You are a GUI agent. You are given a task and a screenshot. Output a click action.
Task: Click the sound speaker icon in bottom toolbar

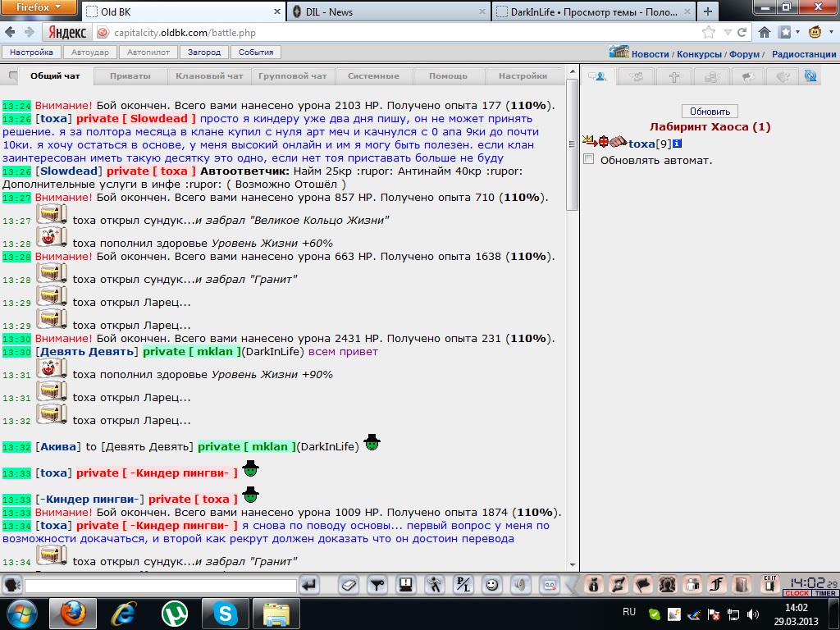click(519, 585)
